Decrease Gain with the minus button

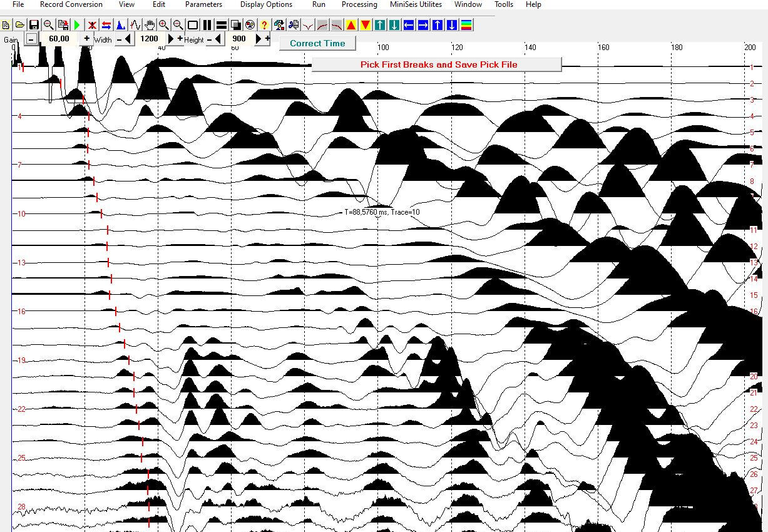click(31, 39)
